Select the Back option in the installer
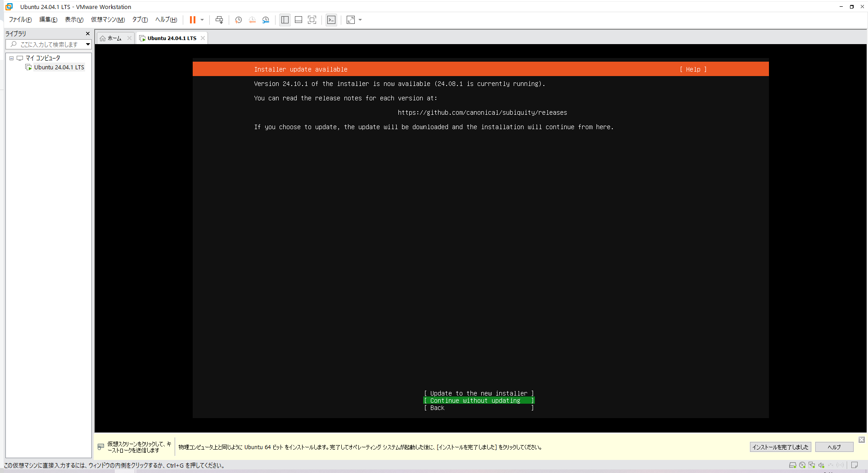The width and height of the screenshot is (868, 473). [479, 408]
